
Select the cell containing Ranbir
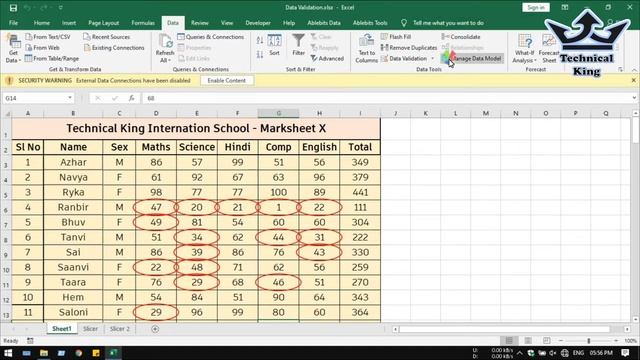pos(73,207)
